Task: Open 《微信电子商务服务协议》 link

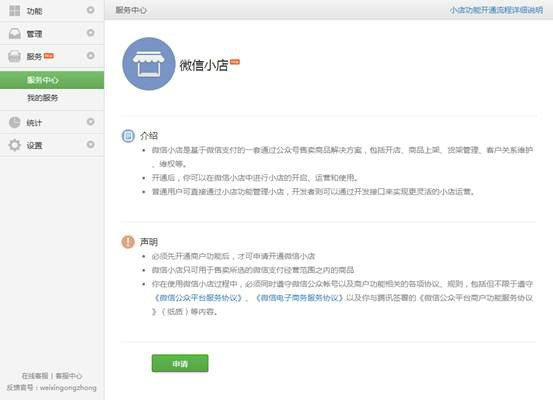Action: tap(299, 298)
